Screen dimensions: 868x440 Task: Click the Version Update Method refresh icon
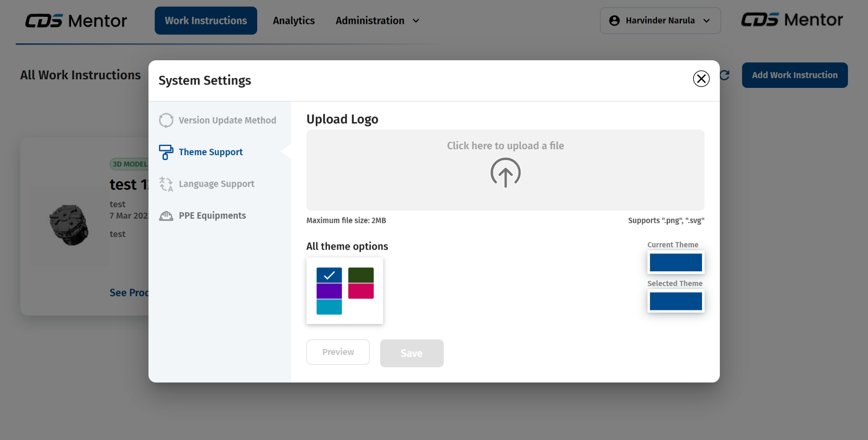(x=166, y=120)
